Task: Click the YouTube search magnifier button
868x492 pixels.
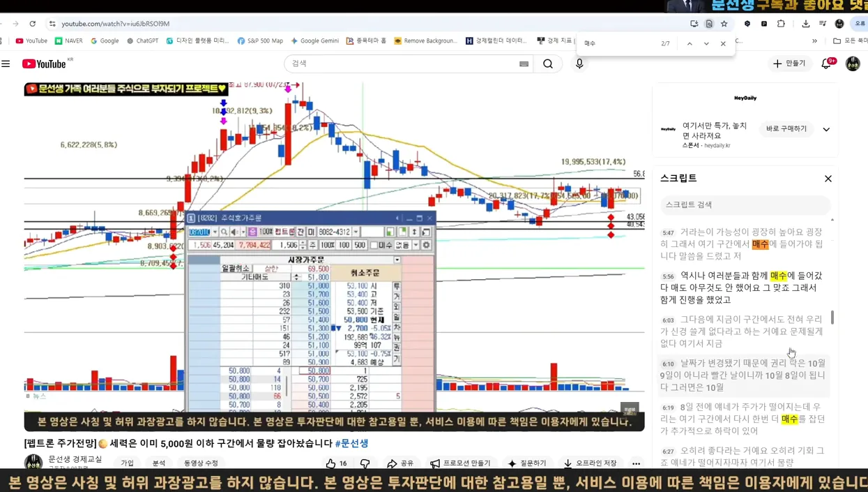Action: [x=548, y=64]
